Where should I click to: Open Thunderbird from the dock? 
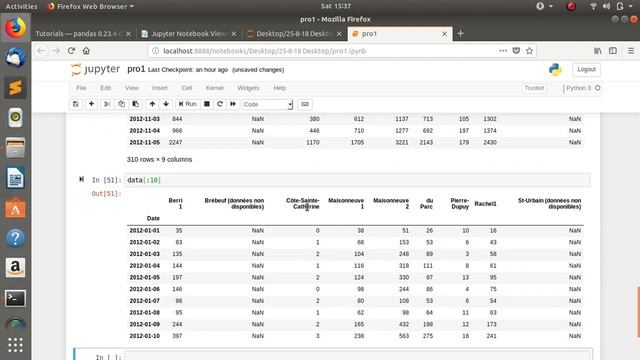point(16,58)
